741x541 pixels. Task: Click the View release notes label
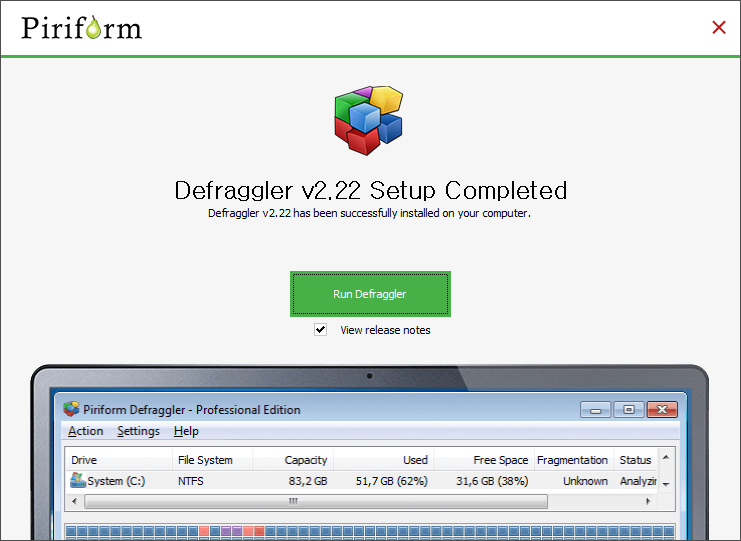point(385,330)
